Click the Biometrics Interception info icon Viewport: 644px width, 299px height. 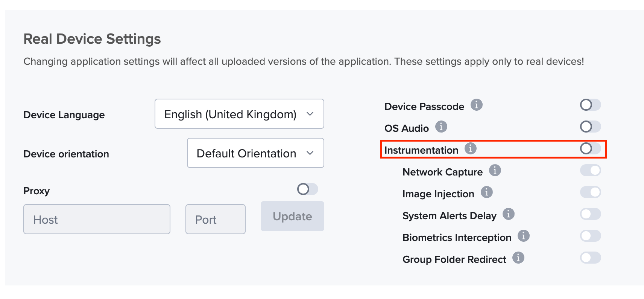(x=523, y=236)
